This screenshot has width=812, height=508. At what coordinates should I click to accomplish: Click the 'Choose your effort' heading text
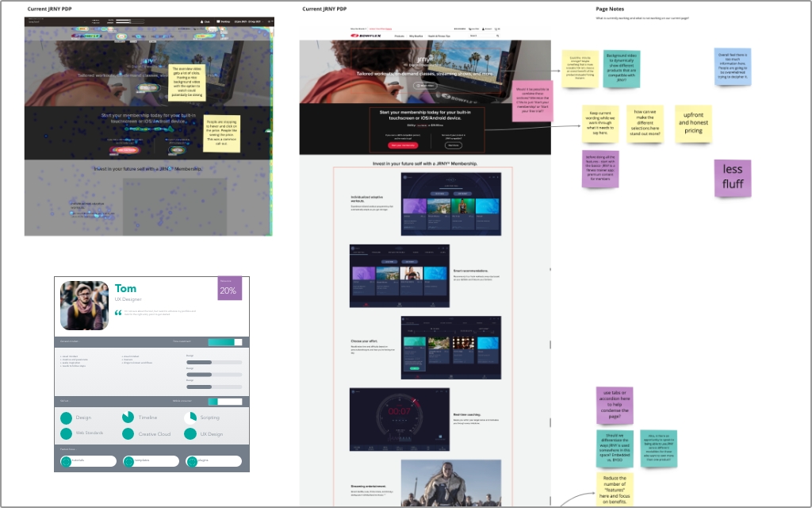[x=363, y=341]
